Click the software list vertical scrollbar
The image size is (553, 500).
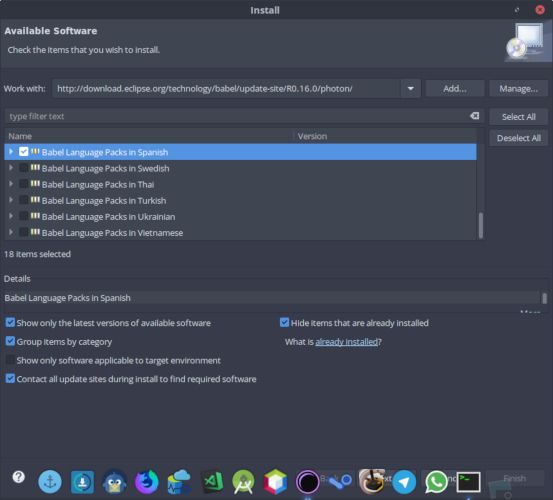pos(480,226)
